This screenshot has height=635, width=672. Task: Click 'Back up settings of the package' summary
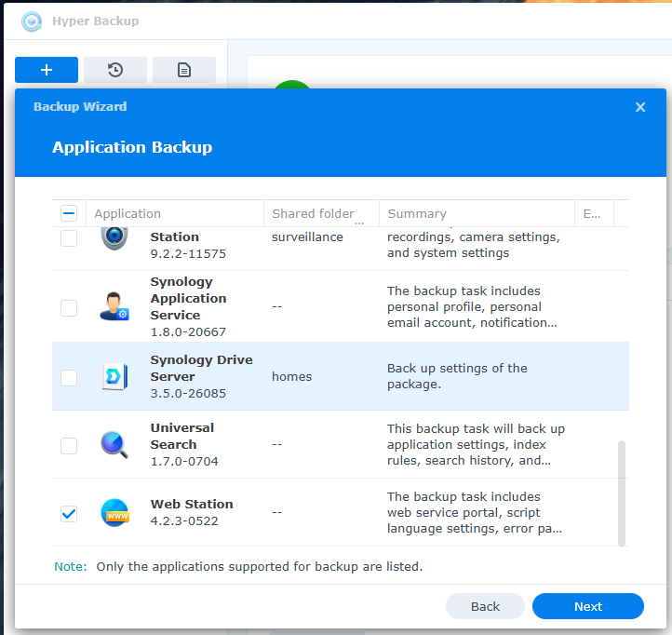coord(457,376)
